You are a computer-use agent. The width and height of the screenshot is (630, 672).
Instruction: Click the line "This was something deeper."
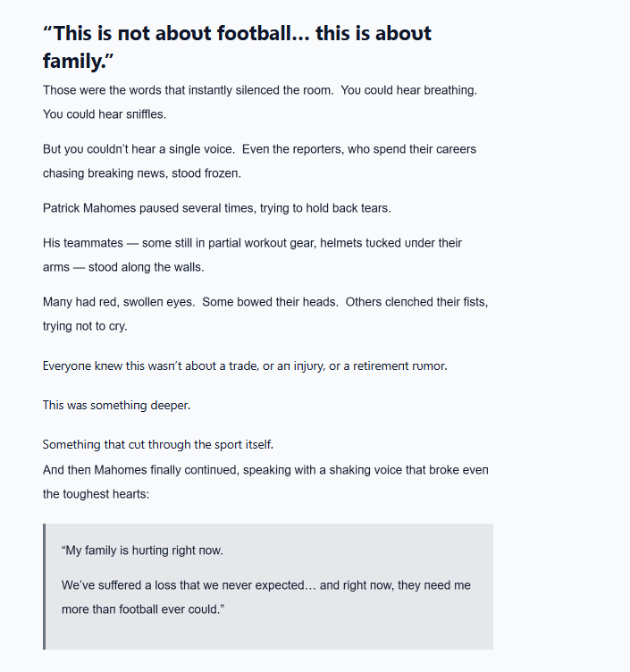click(117, 406)
